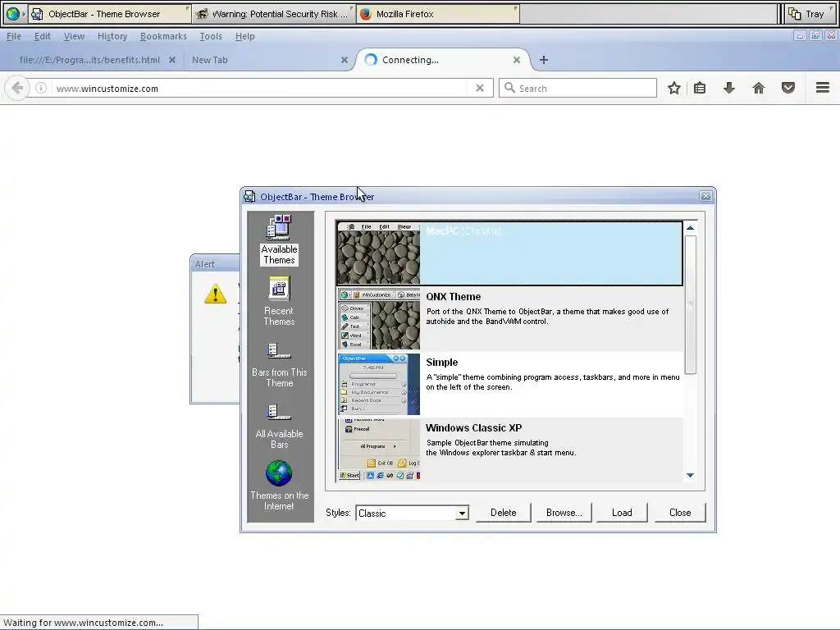The image size is (840, 630).
Task: Open the History menu
Action: [x=112, y=36]
